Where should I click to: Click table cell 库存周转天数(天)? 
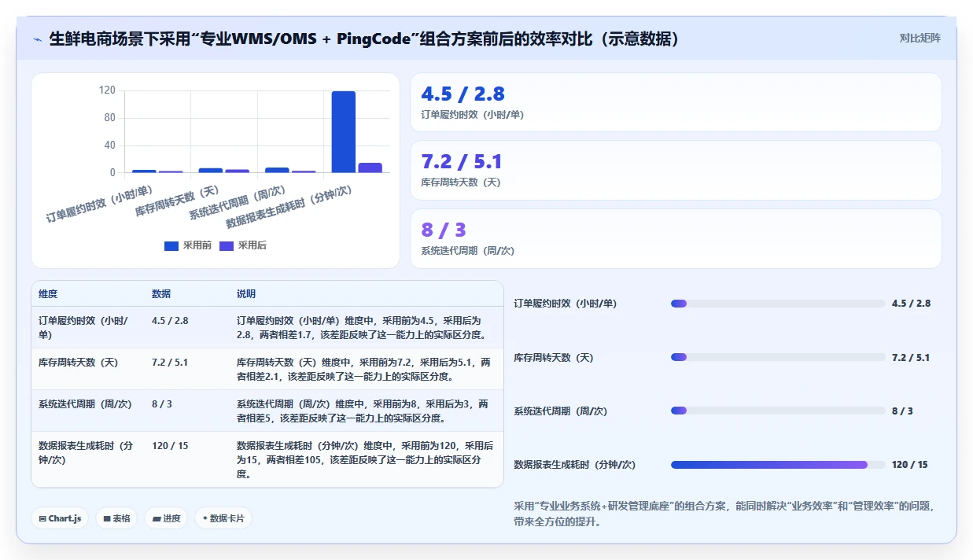88,369
